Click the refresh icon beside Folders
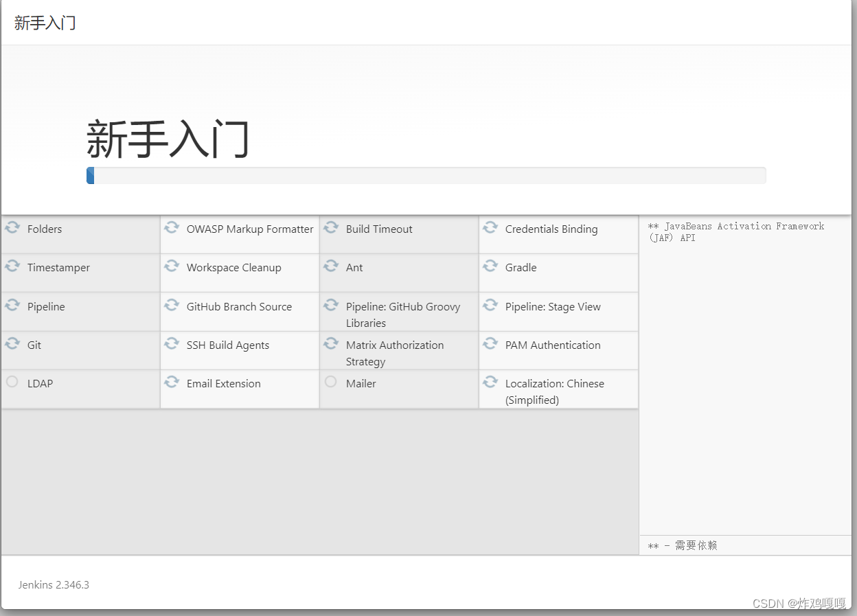857x616 pixels. (12, 227)
